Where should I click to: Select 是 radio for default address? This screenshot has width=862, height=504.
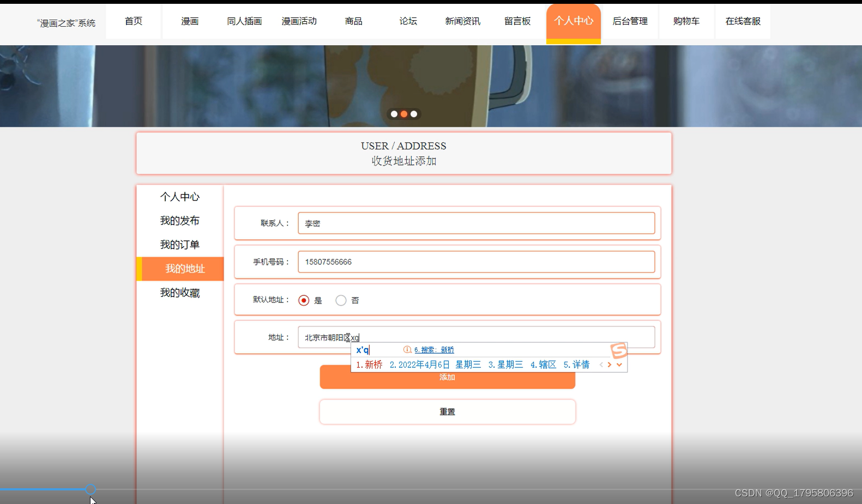[x=304, y=300]
